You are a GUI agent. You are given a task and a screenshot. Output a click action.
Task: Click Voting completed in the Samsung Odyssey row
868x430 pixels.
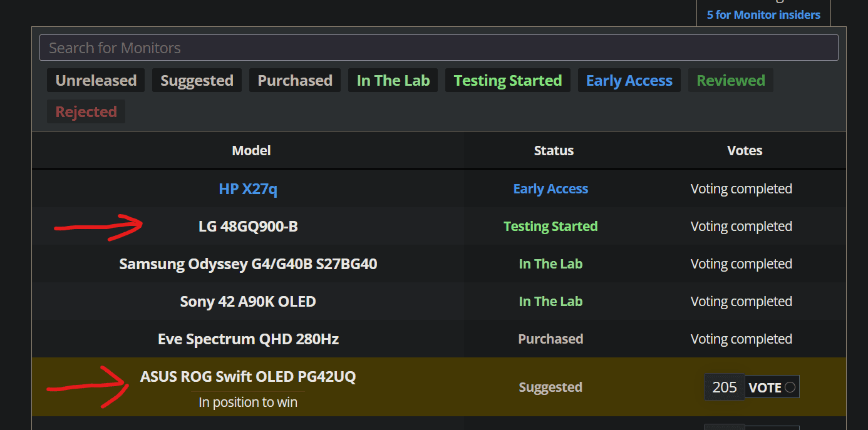tap(741, 264)
